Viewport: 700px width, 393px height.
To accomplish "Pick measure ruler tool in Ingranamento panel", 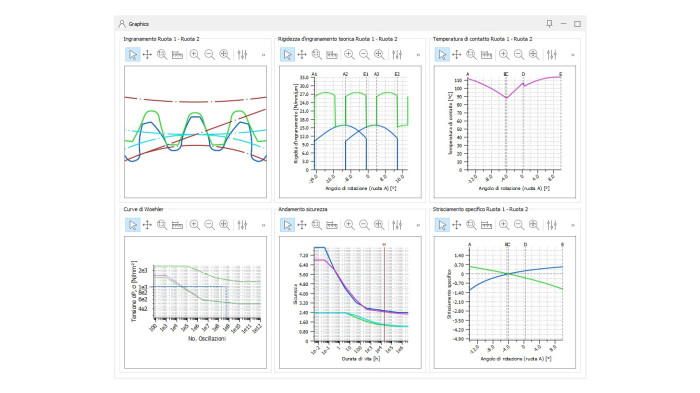I will tap(177, 54).
